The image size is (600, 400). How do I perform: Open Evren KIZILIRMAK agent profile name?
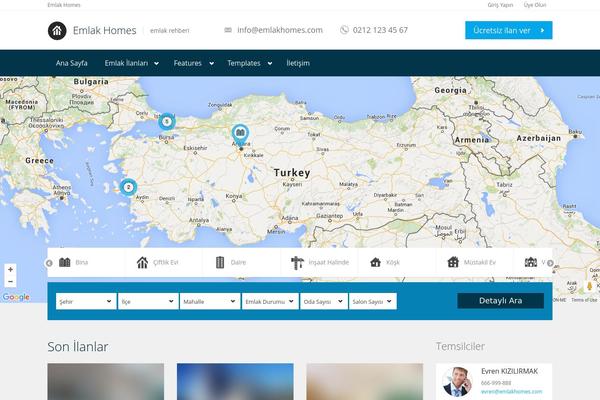(x=509, y=371)
